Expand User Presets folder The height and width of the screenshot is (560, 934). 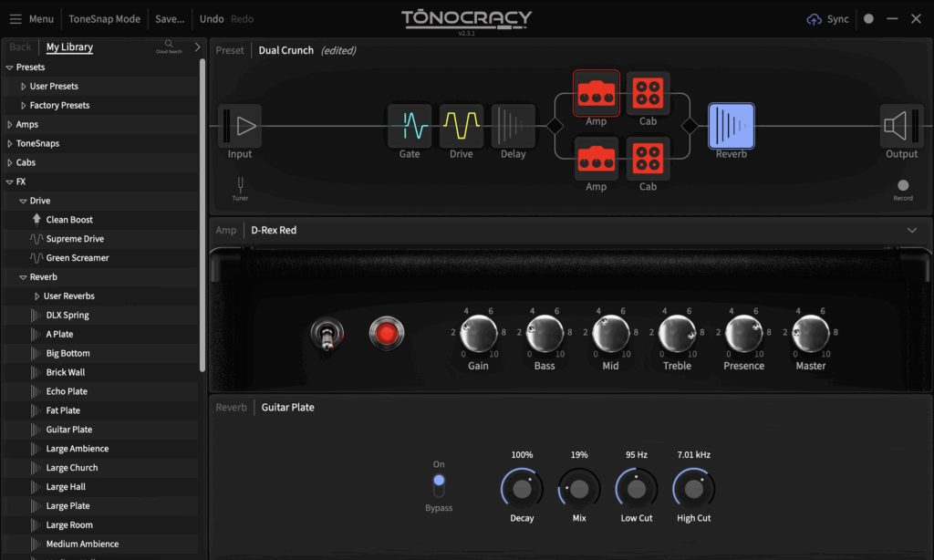pyautogui.click(x=23, y=87)
